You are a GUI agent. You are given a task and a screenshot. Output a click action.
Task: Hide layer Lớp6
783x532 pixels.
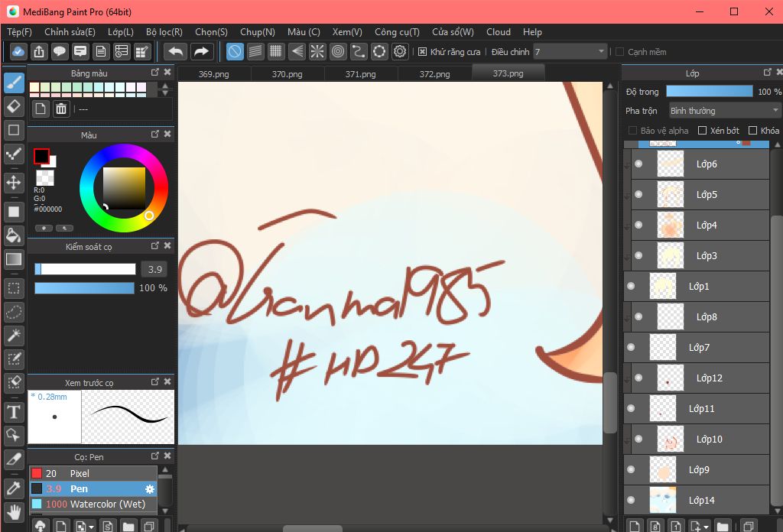pos(638,164)
